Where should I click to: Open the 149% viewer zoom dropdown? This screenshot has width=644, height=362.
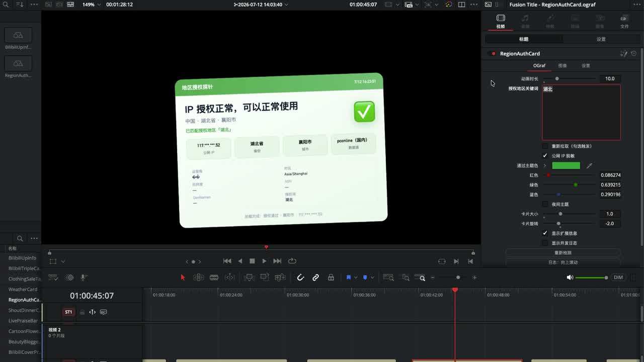tap(92, 5)
